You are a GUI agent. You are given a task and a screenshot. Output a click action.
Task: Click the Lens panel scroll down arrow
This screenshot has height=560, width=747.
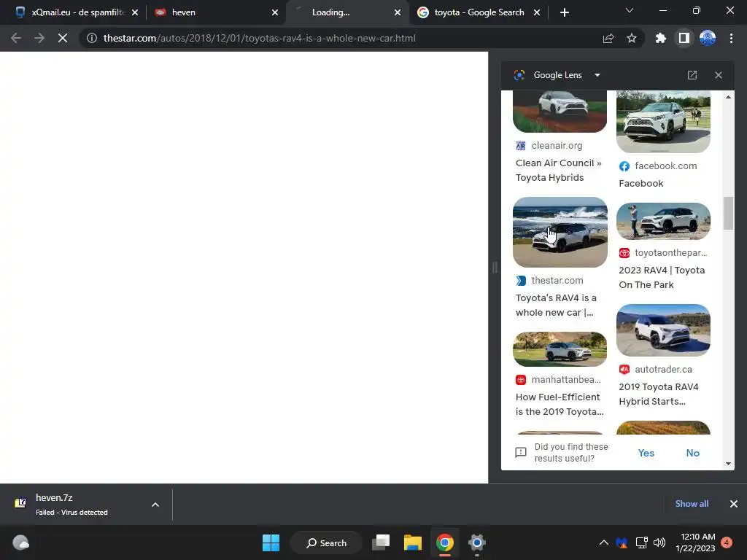pyautogui.click(x=729, y=463)
